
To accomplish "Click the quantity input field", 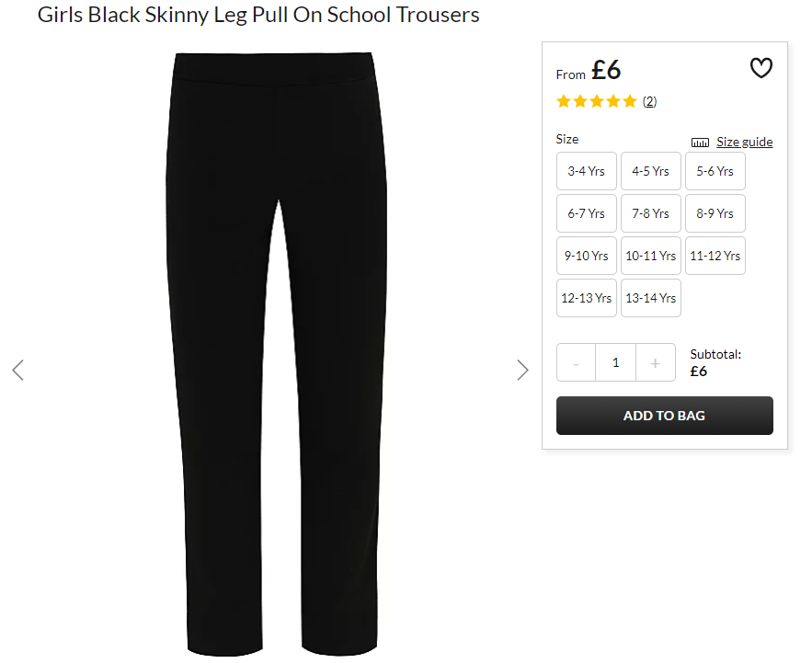I will coord(616,362).
